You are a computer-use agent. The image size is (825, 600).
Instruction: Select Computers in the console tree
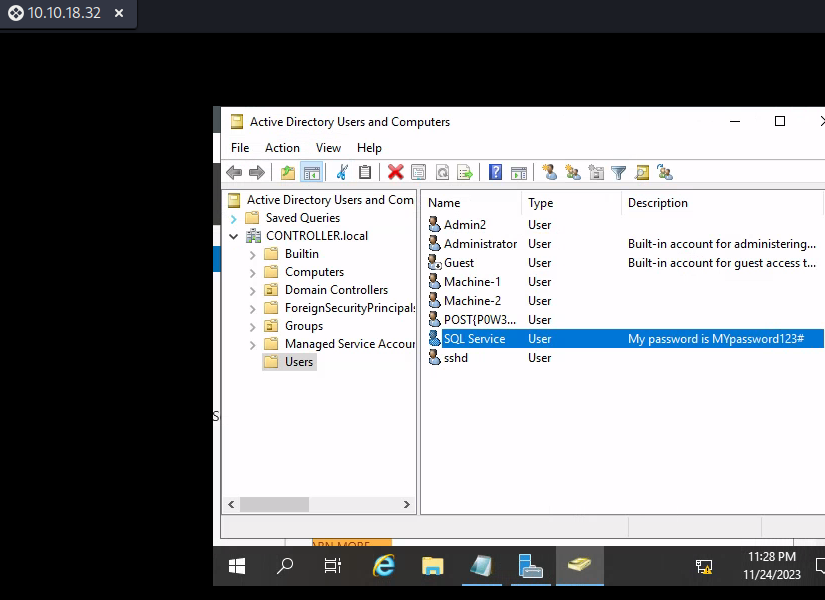pyautogui.click(x=314, y=272)
